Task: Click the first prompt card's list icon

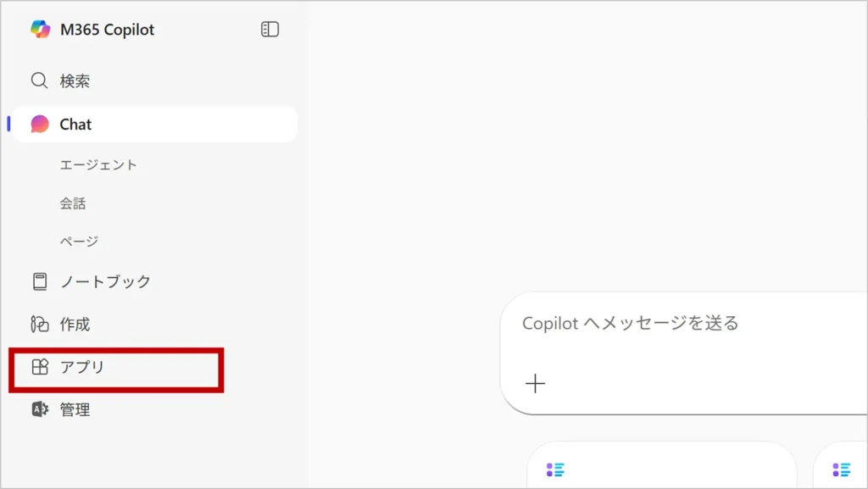Action: [x=555, y=470]
